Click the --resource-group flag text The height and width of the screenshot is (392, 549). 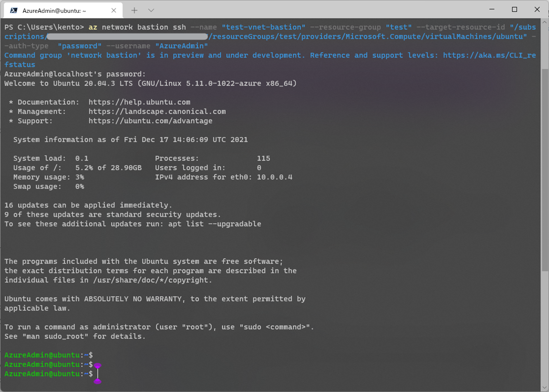[345, 27]
